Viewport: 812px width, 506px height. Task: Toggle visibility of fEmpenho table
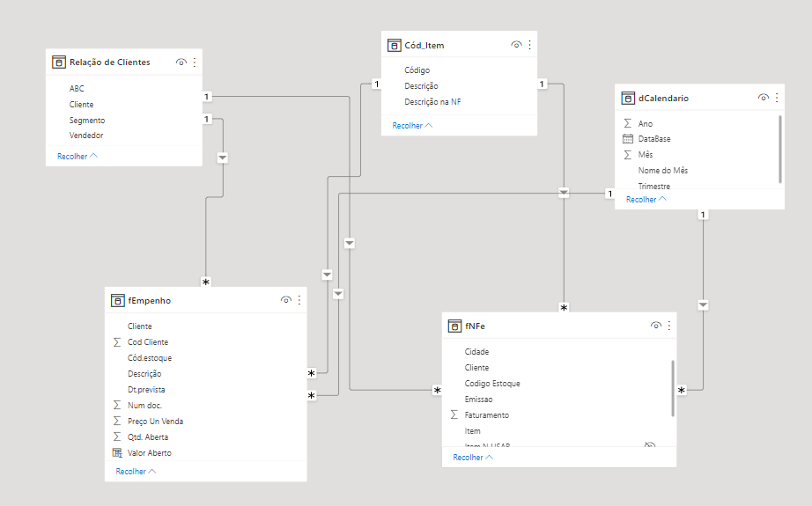click(x=285, y=299)
